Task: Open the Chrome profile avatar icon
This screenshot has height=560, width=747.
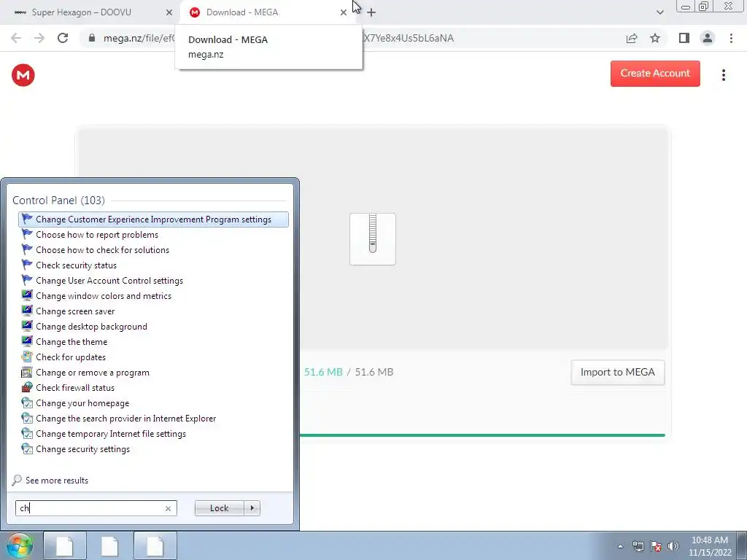Action: pyautogui.click(x=708, y=38)
